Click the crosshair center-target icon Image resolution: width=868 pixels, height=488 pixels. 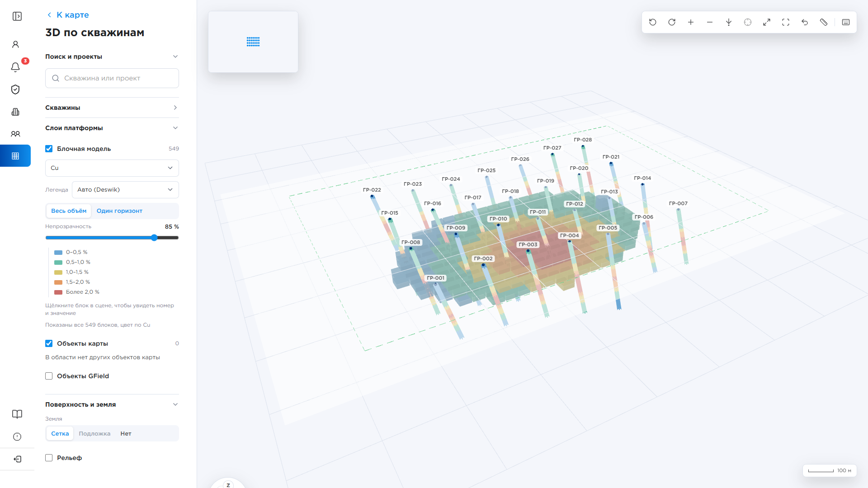[x=748, y=22]
